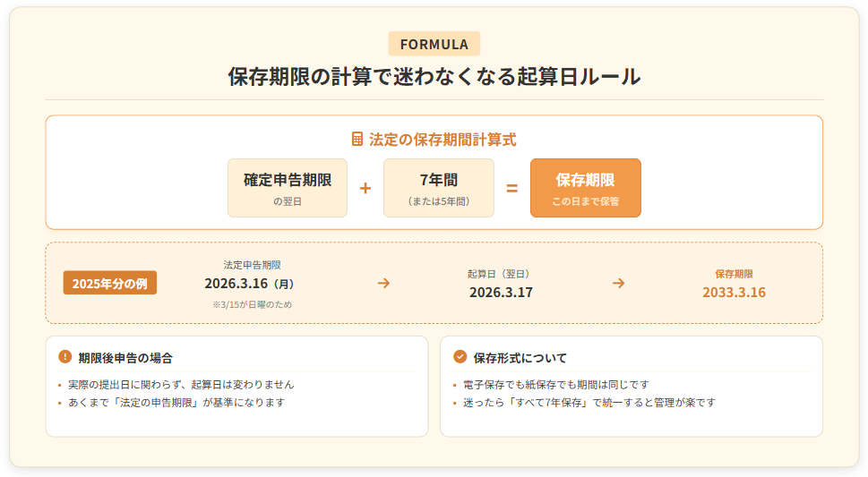Click the equals sign before 保存期限 box

pyautogui.click(x=512, y=189)
